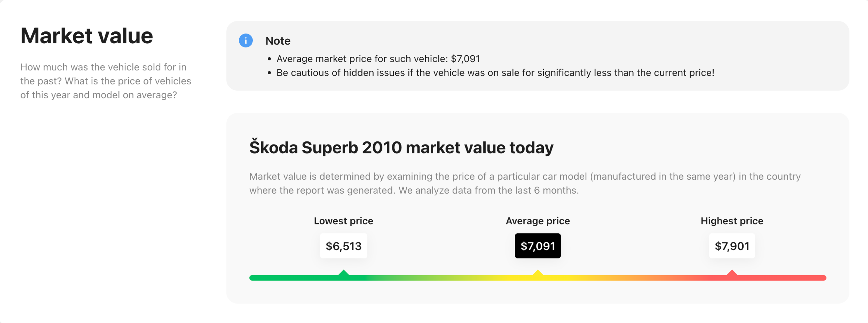Click the red highest price marker triangle
868x323 pixels.
tap(731, 273)
